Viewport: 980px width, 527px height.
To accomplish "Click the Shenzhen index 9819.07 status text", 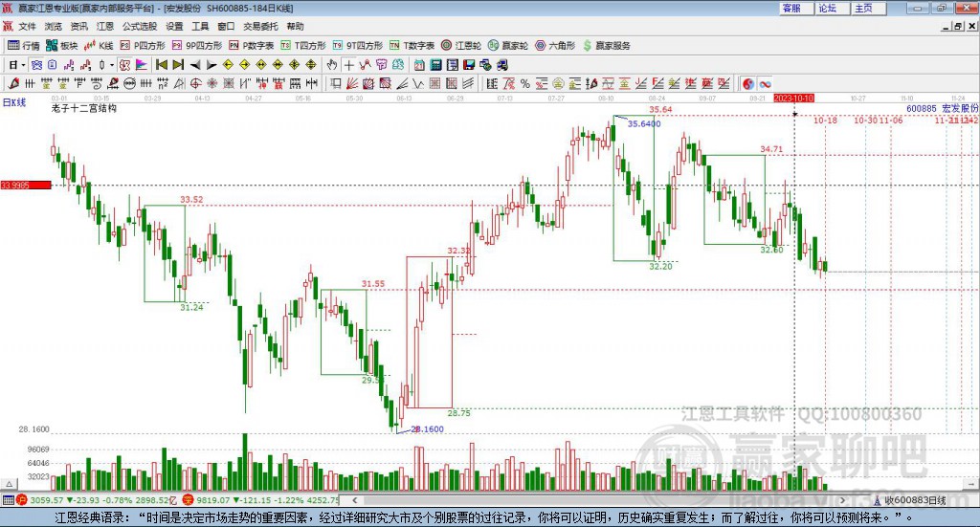I will tap(268, 500).
